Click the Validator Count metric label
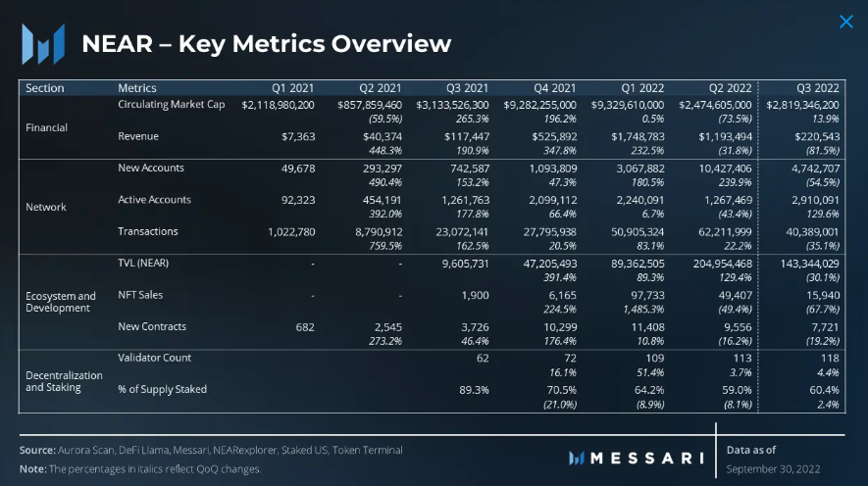868x486 pixels. (x=154, y=358)
